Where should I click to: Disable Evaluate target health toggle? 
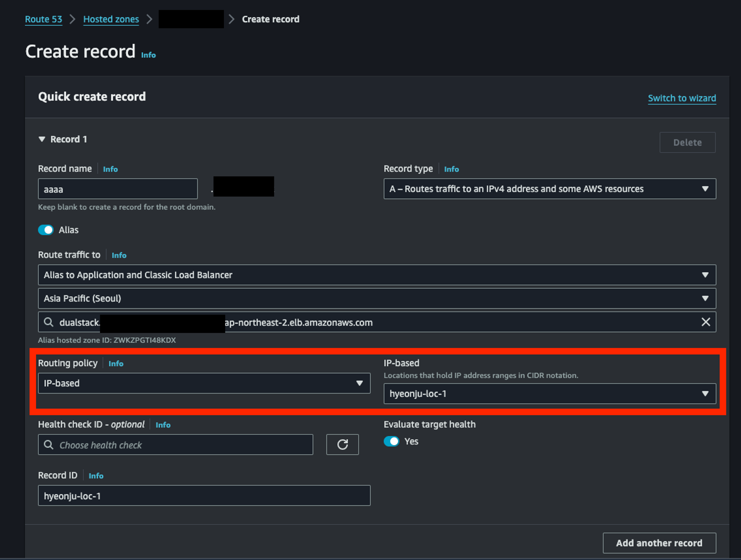[391, 441]
